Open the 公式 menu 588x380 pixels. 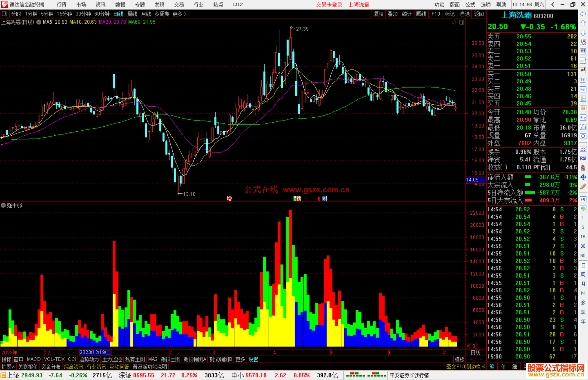(x=470, y=5)
